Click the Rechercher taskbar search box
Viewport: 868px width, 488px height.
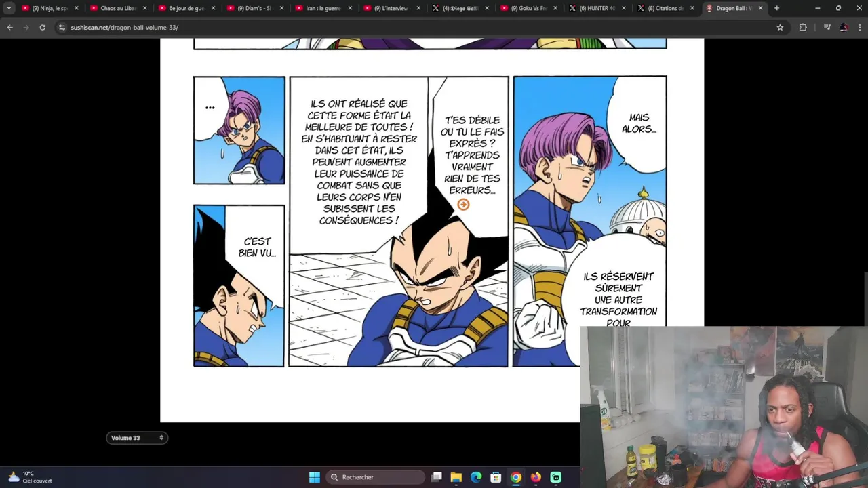374,477
